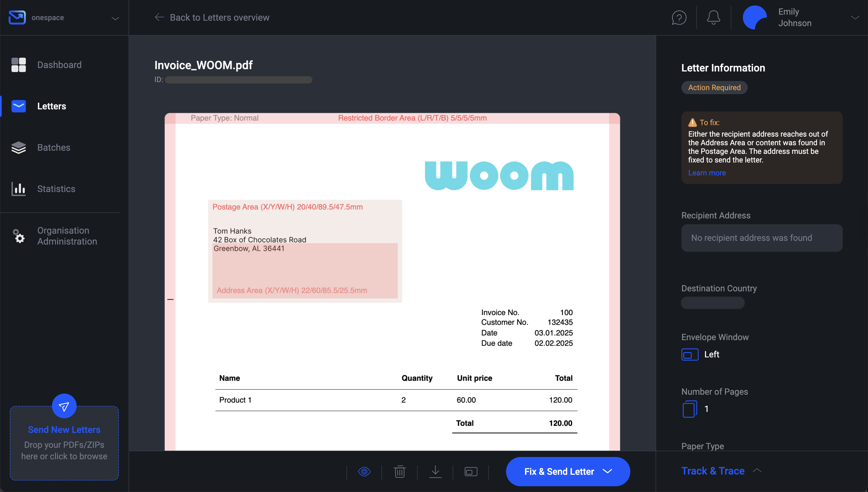Screen dimensions: 868x492
Task: Open the notifications bell
Action: coord(713,17)
